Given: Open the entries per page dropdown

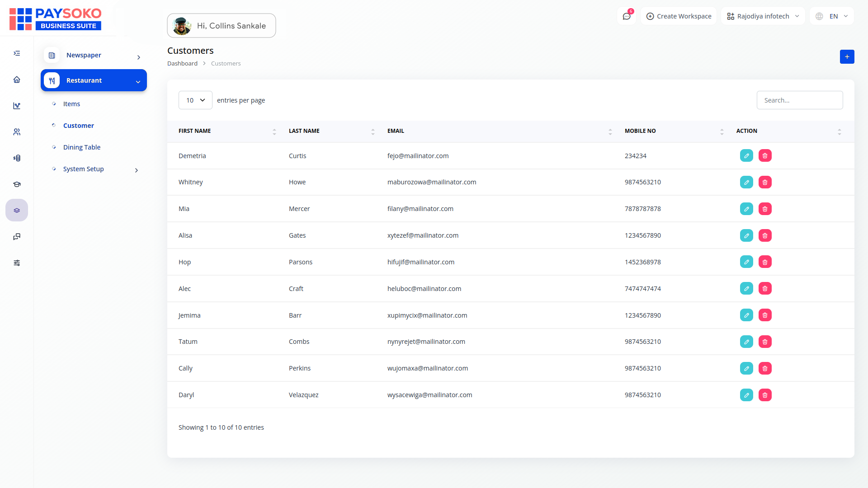Looking at the screenshot, I should click(x=195, y=100).
